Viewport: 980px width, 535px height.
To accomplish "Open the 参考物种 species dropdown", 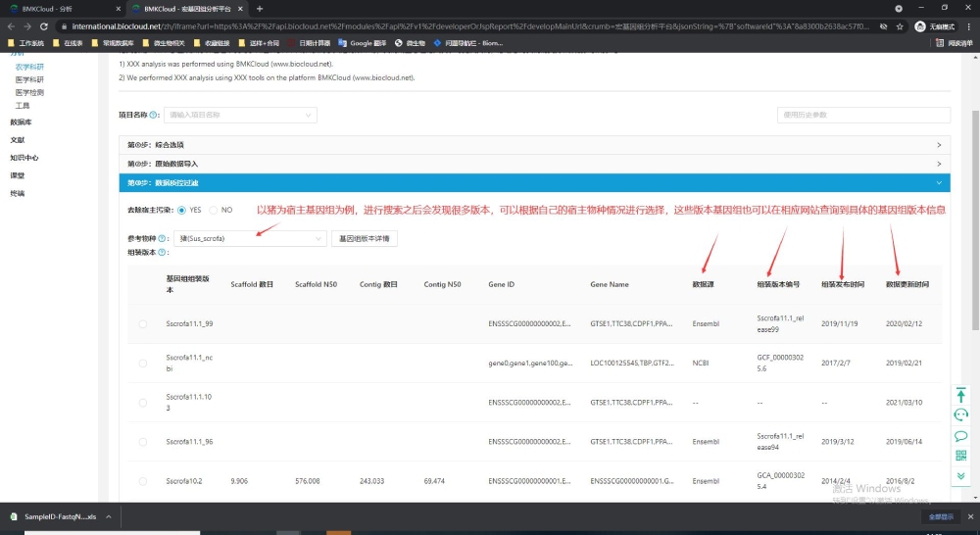I will click(x=250, y=238).
